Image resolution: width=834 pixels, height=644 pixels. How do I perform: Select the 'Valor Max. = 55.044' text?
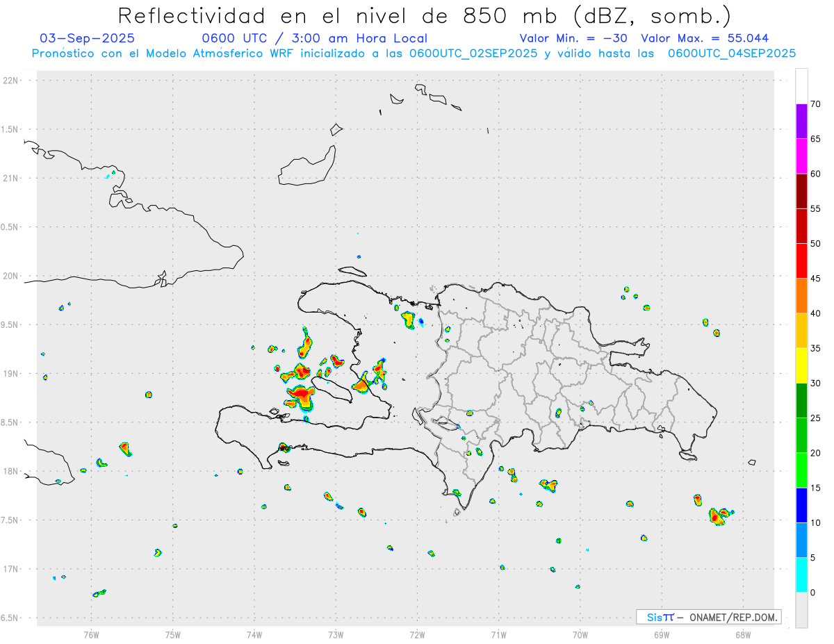pyautogui.click(x=705, y=38)
